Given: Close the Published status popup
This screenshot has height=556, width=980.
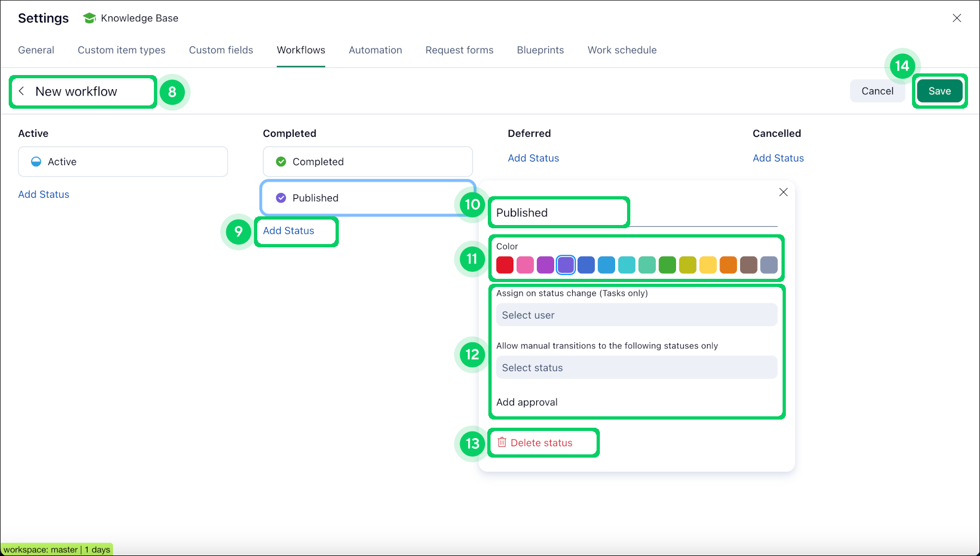Looking at the screenshot, I should tap(783, 192).
